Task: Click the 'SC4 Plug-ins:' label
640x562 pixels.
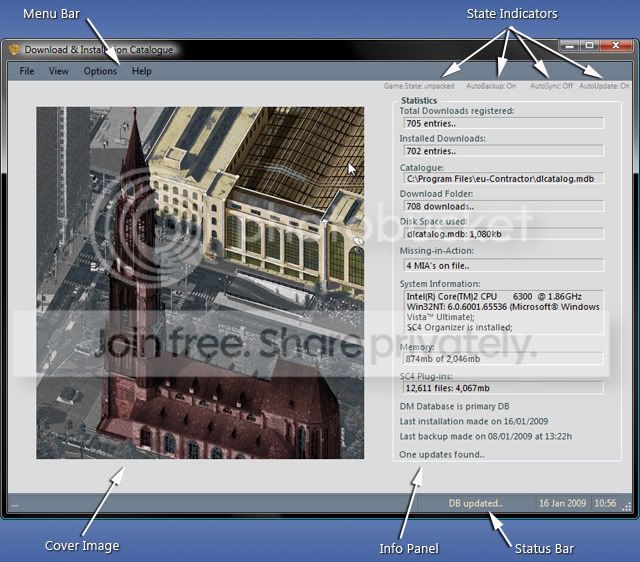Action: tap(426, 376)
